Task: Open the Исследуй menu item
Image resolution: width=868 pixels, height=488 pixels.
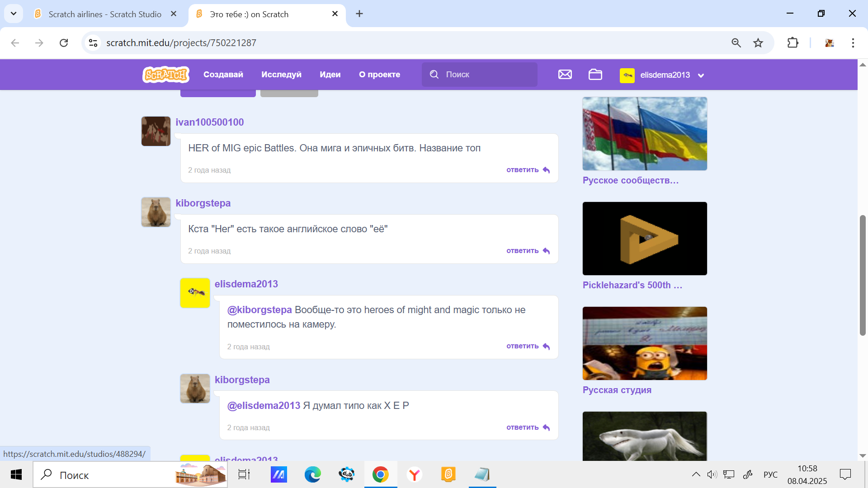Action: pos(281,75)
